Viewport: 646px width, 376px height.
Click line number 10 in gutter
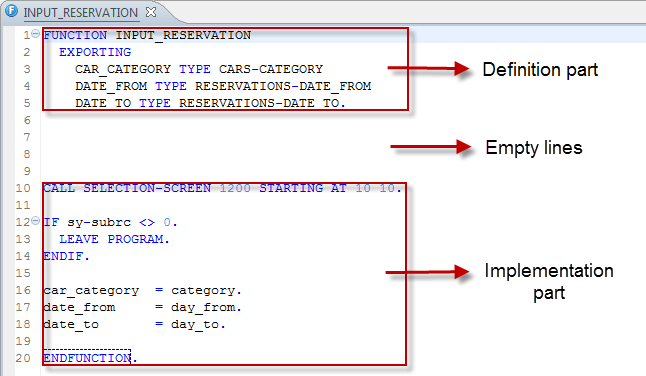[x=23, y=188]
